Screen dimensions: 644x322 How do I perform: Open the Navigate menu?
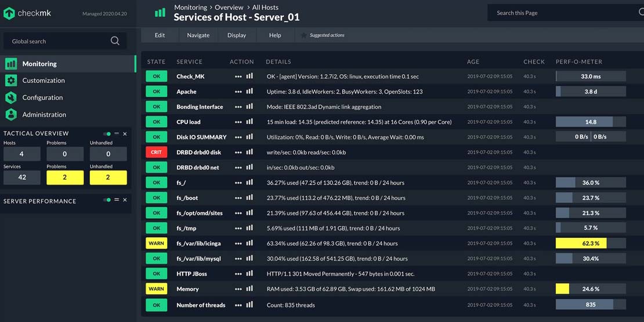tap(198, 35)
